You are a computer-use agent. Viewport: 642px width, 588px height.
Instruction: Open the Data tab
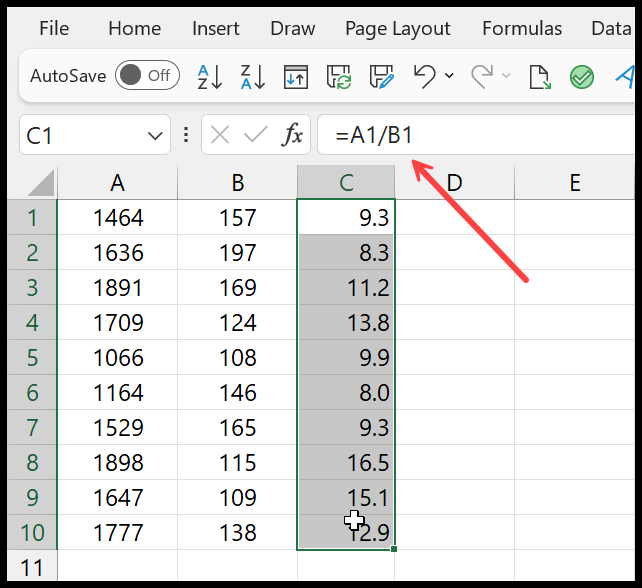pos(611,29)
